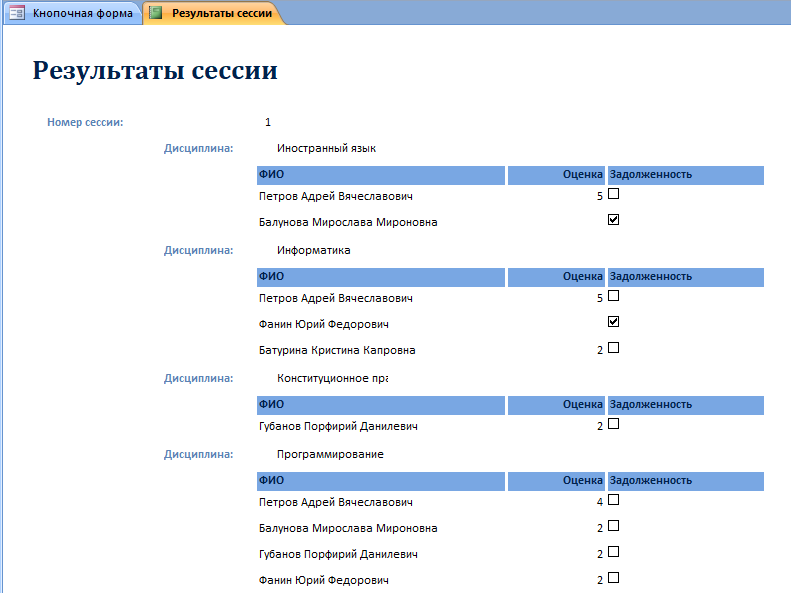Screen dimensions: 791x593
Task: Click the green report icon on Результаты сессии tab
Action: coord(156,13)
